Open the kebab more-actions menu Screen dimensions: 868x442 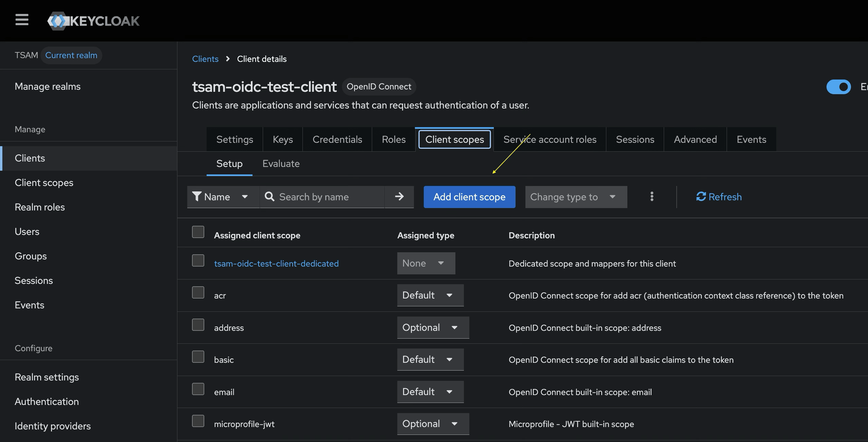click(652, 197)
